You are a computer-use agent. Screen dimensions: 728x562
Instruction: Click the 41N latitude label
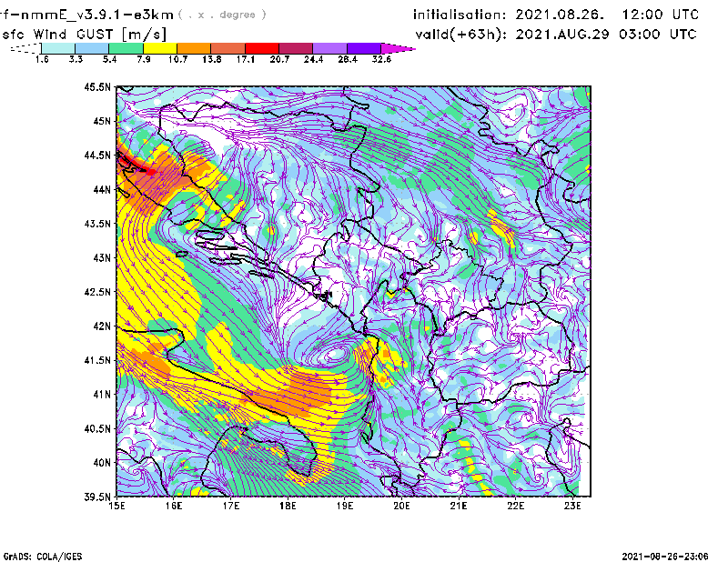pos(102,395)
